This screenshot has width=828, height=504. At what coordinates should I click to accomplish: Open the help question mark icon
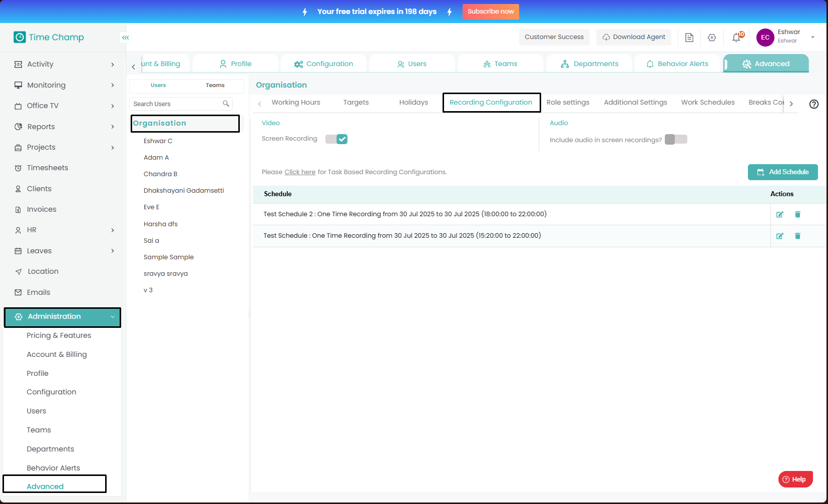click(x=814, y=104)
